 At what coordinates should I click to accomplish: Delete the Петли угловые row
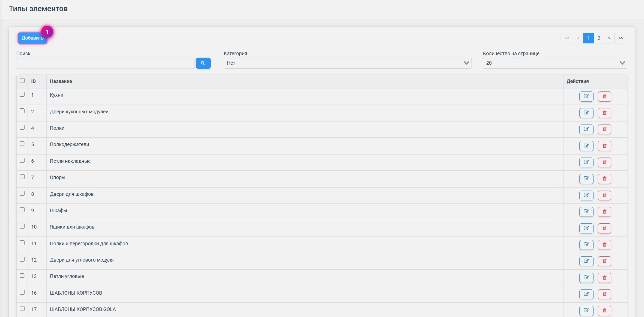click(604, 278)
